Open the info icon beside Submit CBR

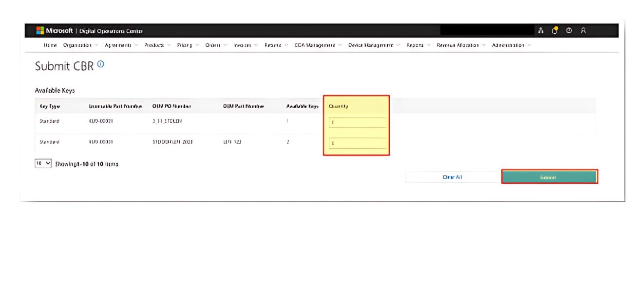pyautogui.click(x=101, y=64)
